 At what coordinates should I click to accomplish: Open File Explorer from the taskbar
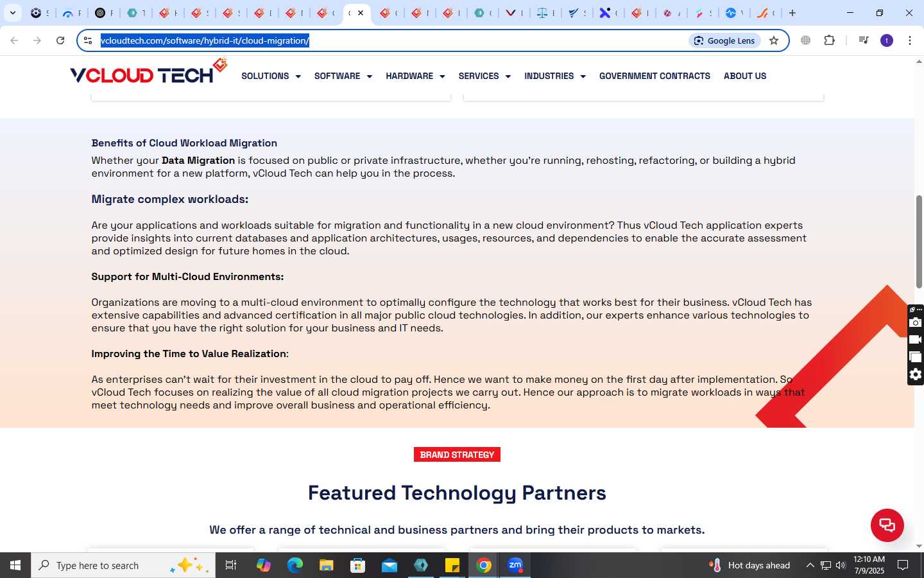[326, 565]
